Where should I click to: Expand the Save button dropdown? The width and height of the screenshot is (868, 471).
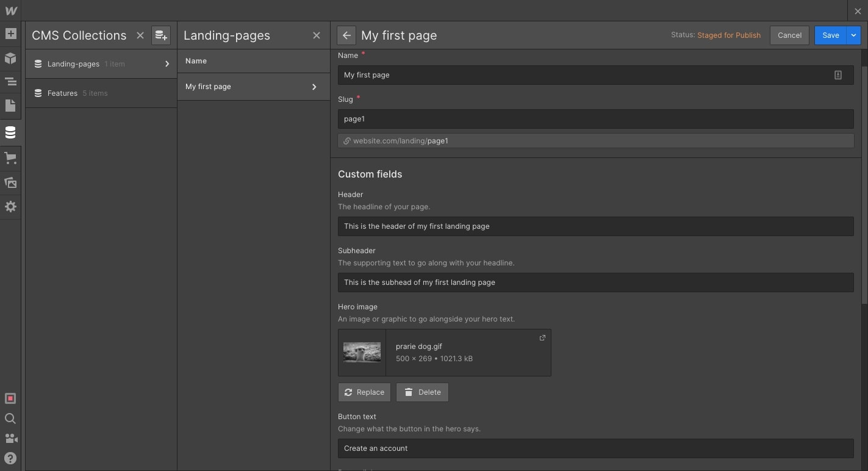pyautogui.click(x=853, y=35)
